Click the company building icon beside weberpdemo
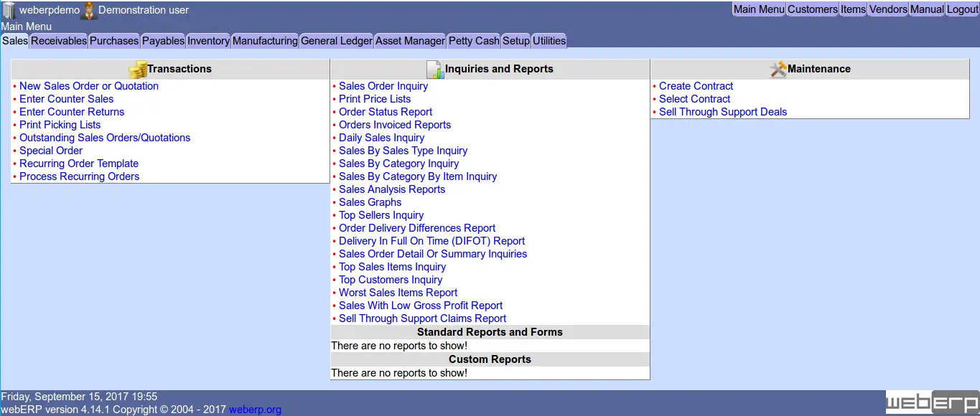Screen dimensions: 980x416 tap(9, 11)
